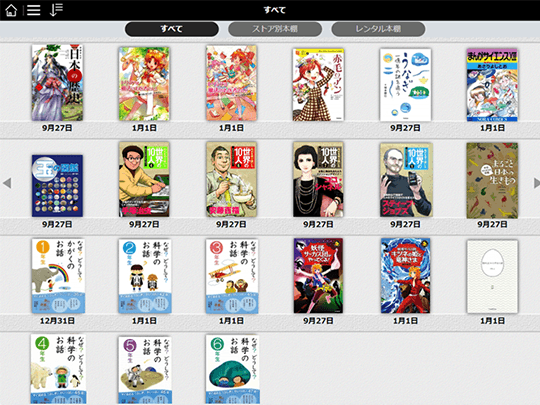Open the 5年生 科学のお話 book
The image size is (540, 405).
145,370
